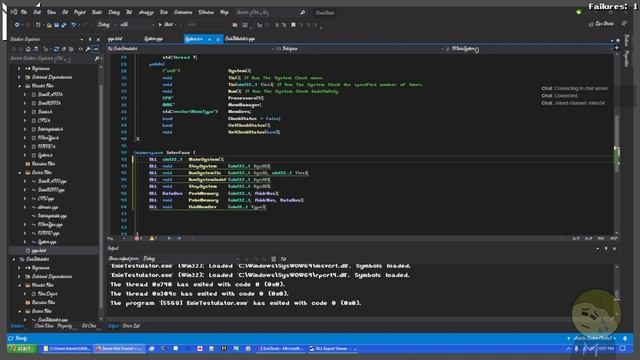Viewport: 640px width, 360px height.
Task: Open the DLL Export Viewer taskbar item
Action: 332,349
